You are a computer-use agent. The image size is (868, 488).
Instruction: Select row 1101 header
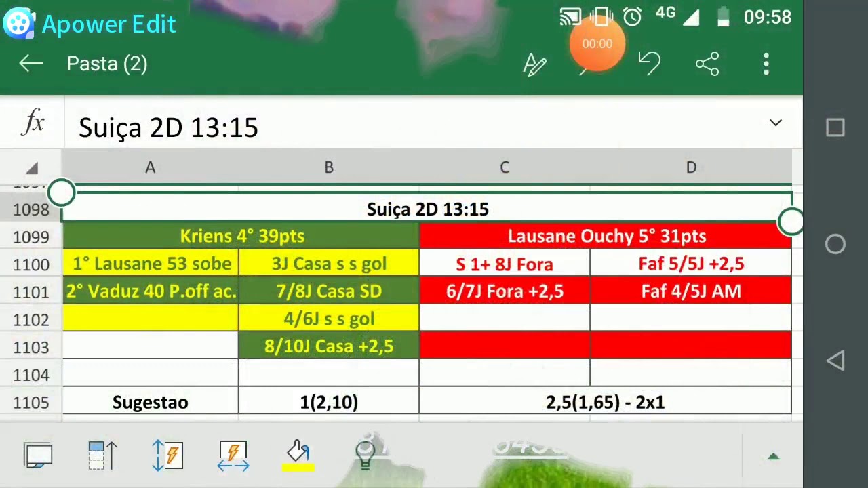coord(31,292)
